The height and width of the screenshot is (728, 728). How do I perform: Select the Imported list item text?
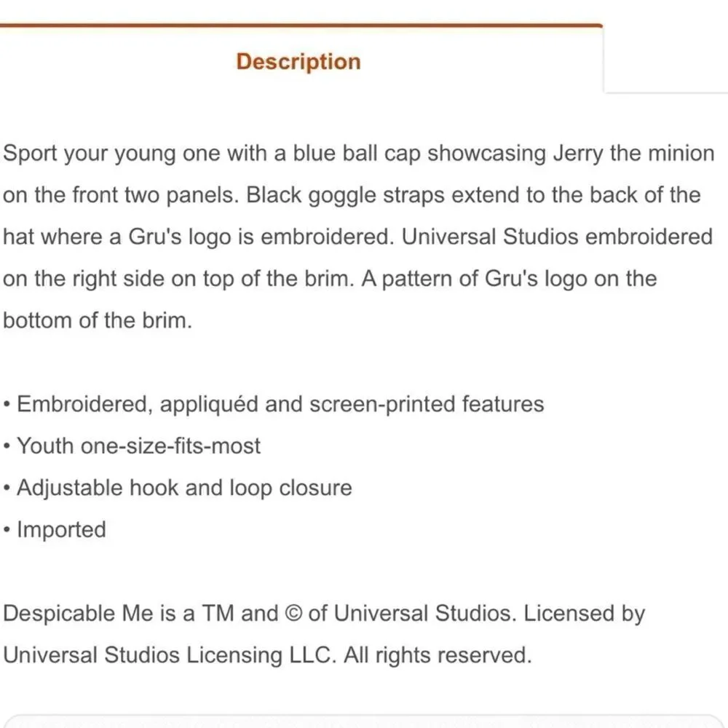click(61, 530)
